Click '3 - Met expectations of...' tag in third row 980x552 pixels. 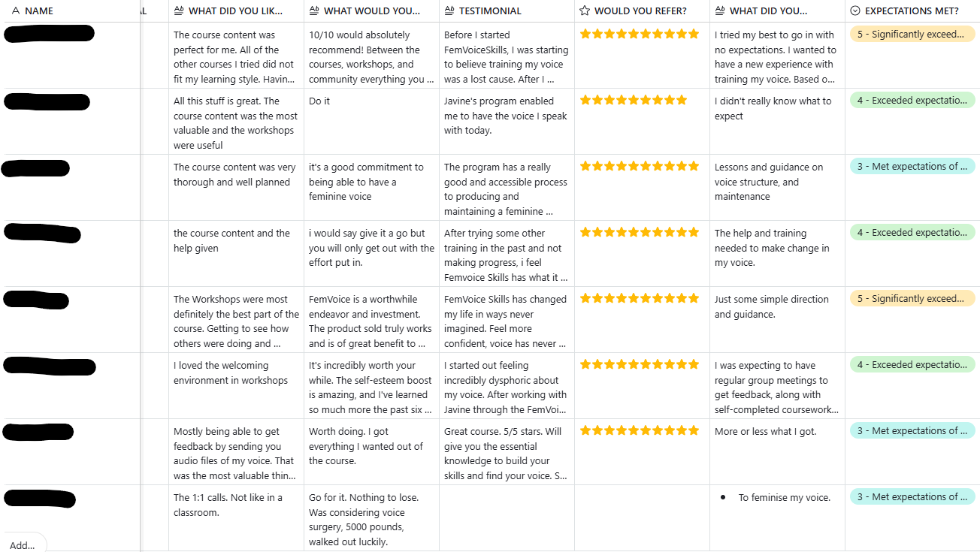point(912,167)
